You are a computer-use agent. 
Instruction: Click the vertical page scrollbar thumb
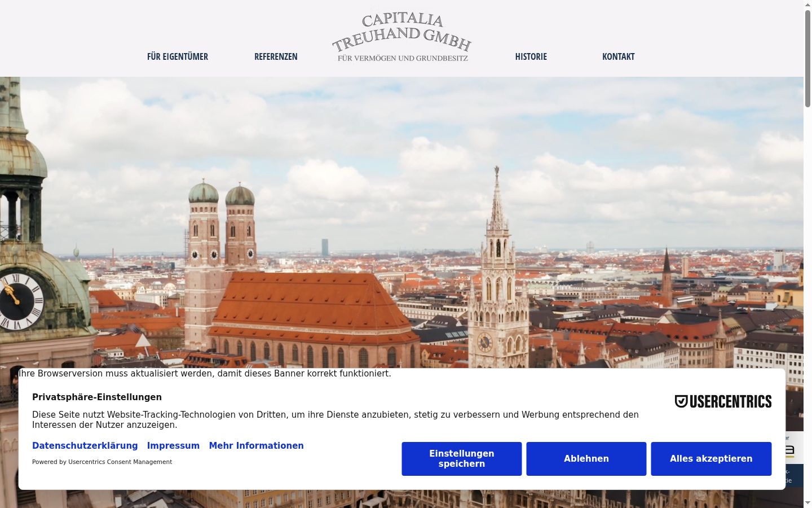pos(807,58)
